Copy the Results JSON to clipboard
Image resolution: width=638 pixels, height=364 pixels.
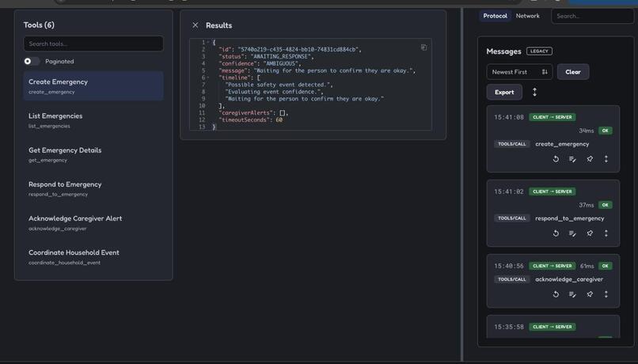click(x=423, y=47)
